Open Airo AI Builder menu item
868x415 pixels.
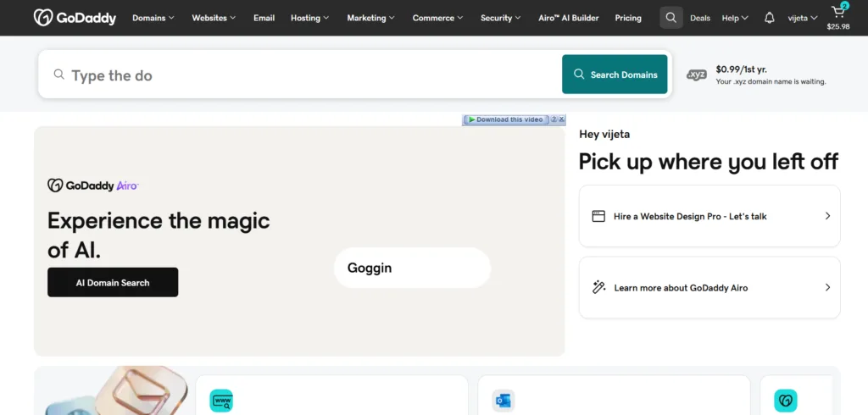tap(569, 18)
